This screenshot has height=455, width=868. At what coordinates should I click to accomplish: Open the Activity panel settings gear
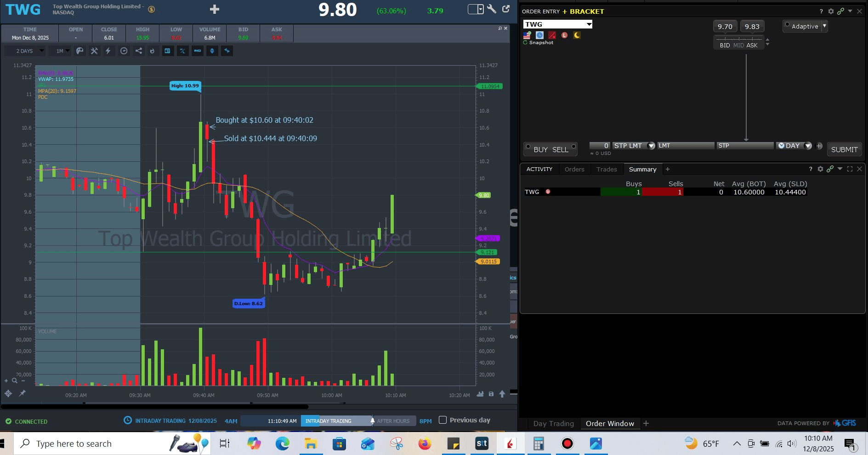click(820, 169)
